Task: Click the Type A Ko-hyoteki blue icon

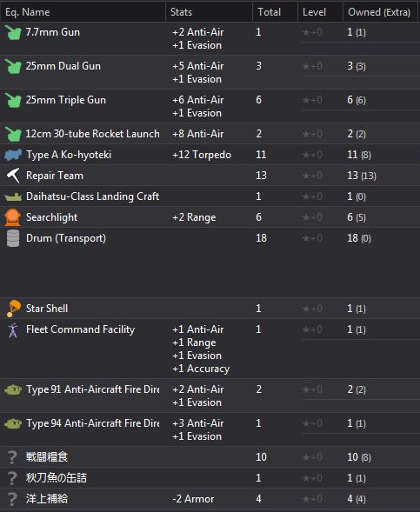Action: tap(13, 155)
